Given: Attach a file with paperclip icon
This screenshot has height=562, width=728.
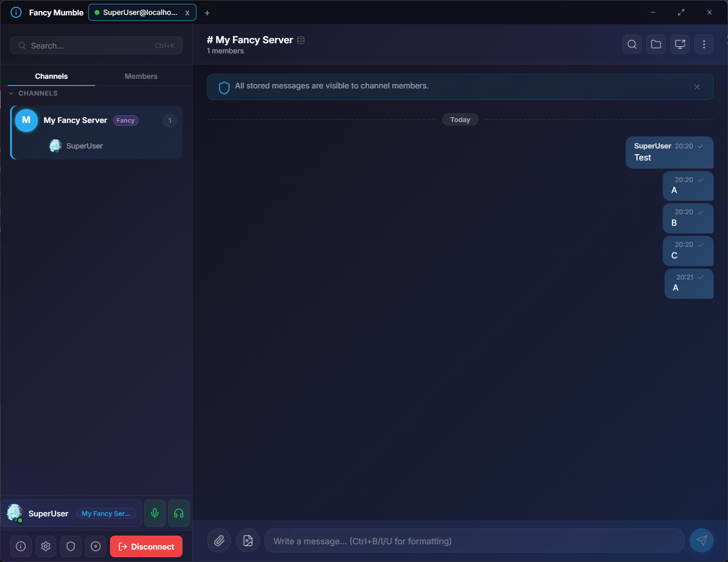Looking at the screenshot, I should click(x=219, y=541).
